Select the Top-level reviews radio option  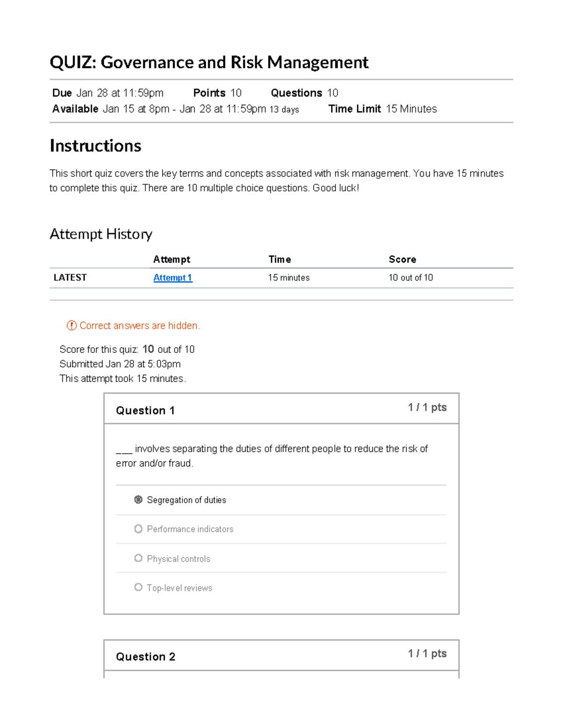(x=138, y=587)
